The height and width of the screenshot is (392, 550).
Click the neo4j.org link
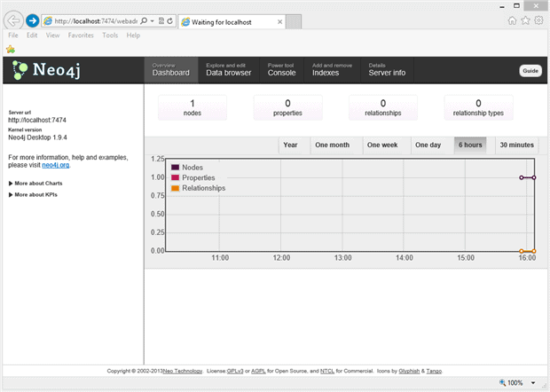click(x=55, y=165)
